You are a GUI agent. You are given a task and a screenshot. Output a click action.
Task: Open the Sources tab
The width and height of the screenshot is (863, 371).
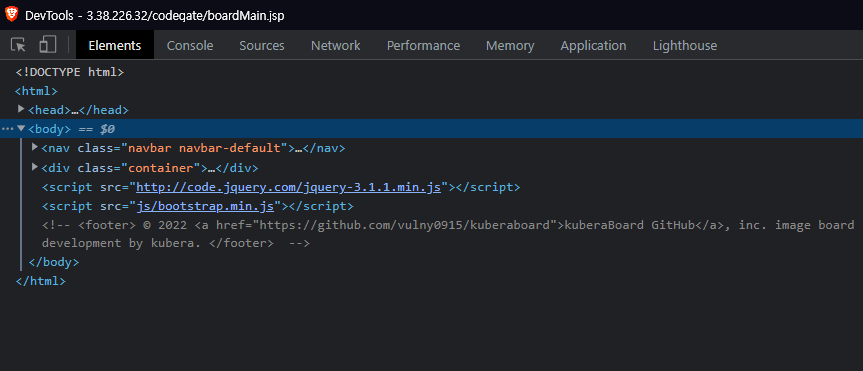pos(261,45)
